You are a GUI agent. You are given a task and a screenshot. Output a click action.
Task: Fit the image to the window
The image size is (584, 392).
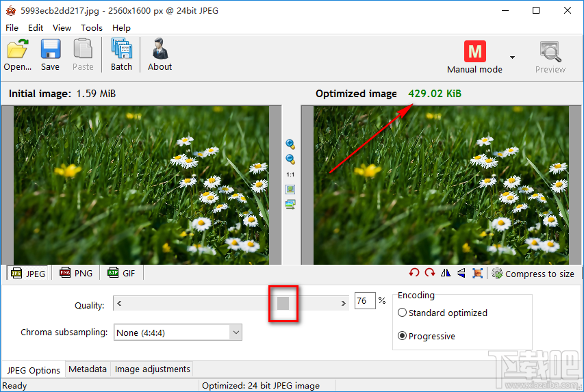pyautogui.click(x=290, y=190)
